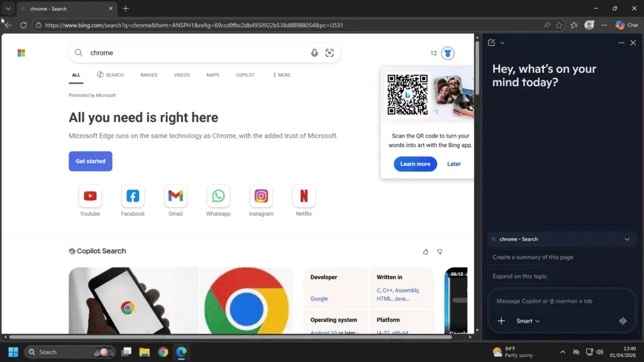Click the Get started button
This screenshot has width=644, height=362.
tap(91, 162)
